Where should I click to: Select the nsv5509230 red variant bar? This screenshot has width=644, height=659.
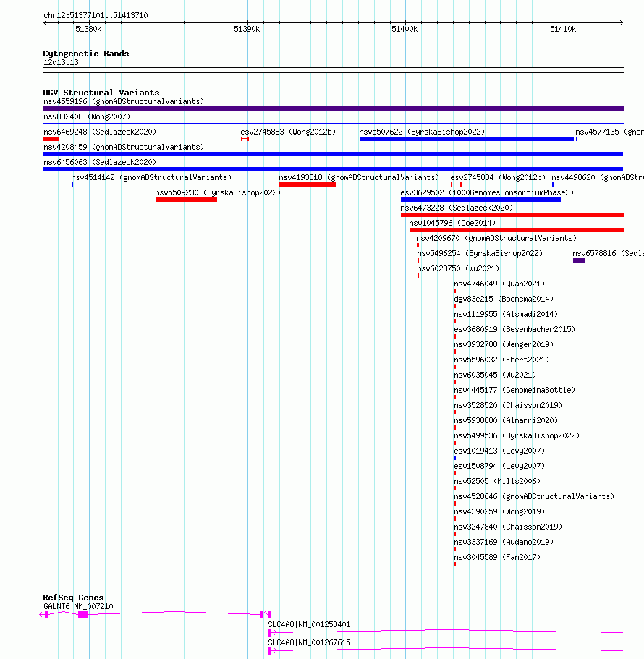pyautogui.click(x=186, y=199)
